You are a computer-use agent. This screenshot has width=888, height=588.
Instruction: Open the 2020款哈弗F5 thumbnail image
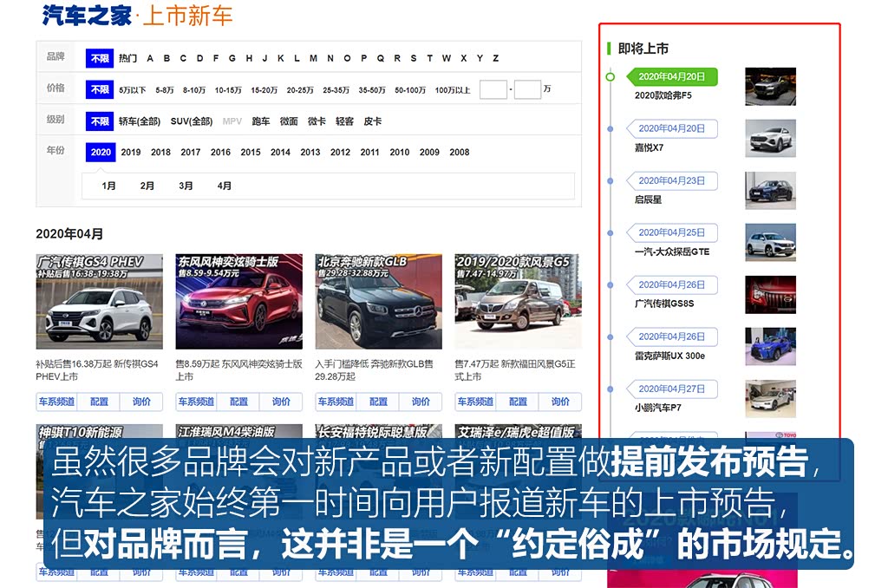[770, 87]
